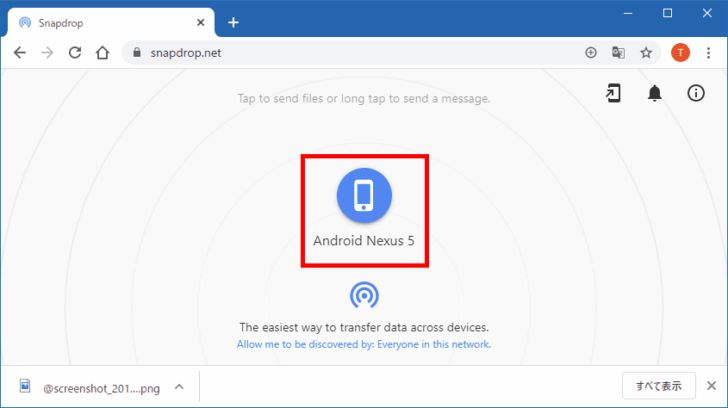Screen dimensions: 728x408
Task: Close the downloads bar
Action: tap(711, 386)
